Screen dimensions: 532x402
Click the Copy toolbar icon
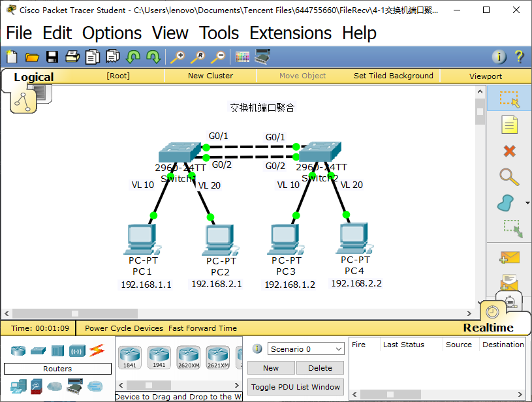point(92,57)
